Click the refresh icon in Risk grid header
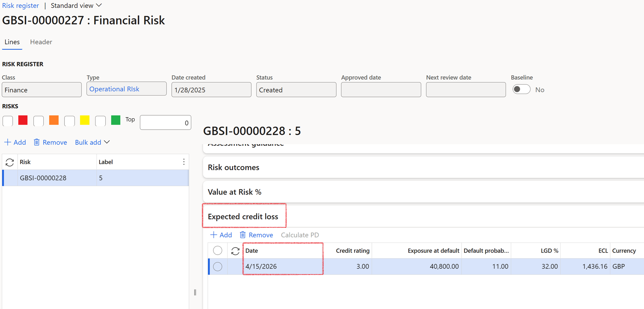The width and height of the screenshot is (644, 309). (10, 162)
